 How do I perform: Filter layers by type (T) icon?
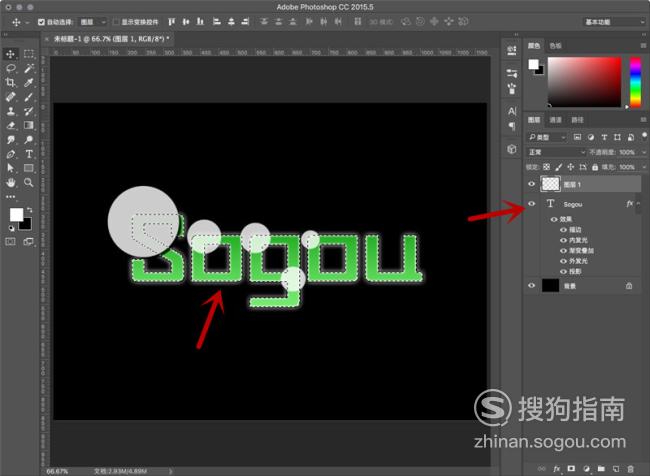[x=604, y=137]
